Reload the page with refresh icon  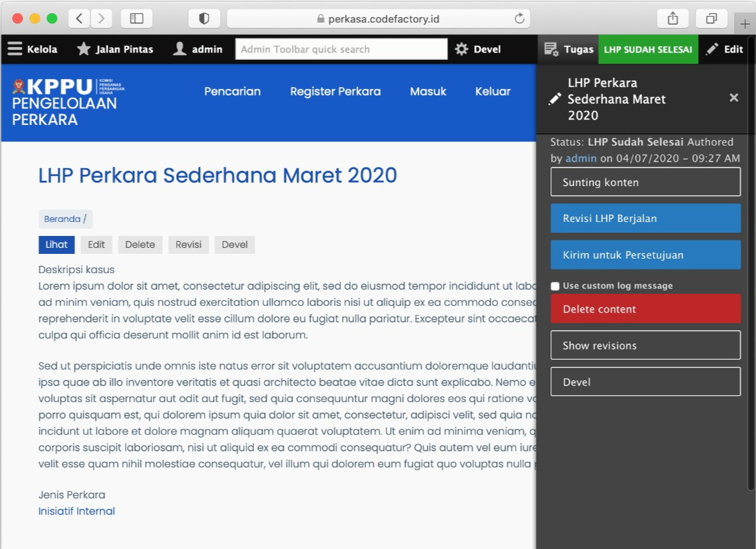coord(520,19)
